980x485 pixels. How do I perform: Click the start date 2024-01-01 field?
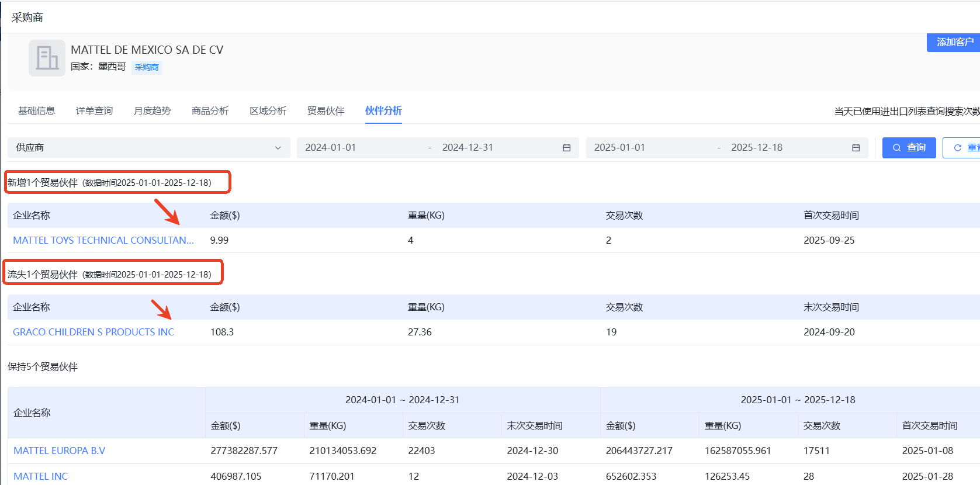tap(331, 147)
